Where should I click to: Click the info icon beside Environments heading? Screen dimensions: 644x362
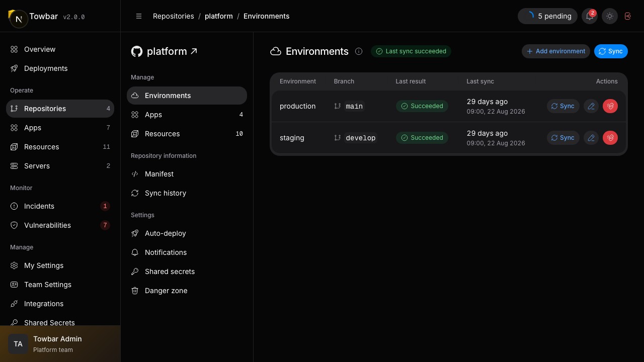point(359,51)
